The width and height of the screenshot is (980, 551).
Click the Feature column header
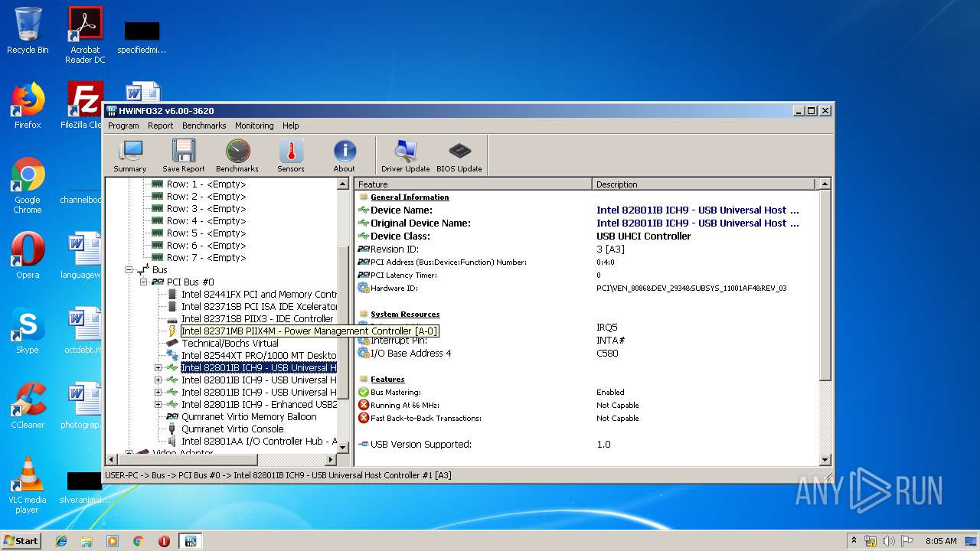point(473,184)
